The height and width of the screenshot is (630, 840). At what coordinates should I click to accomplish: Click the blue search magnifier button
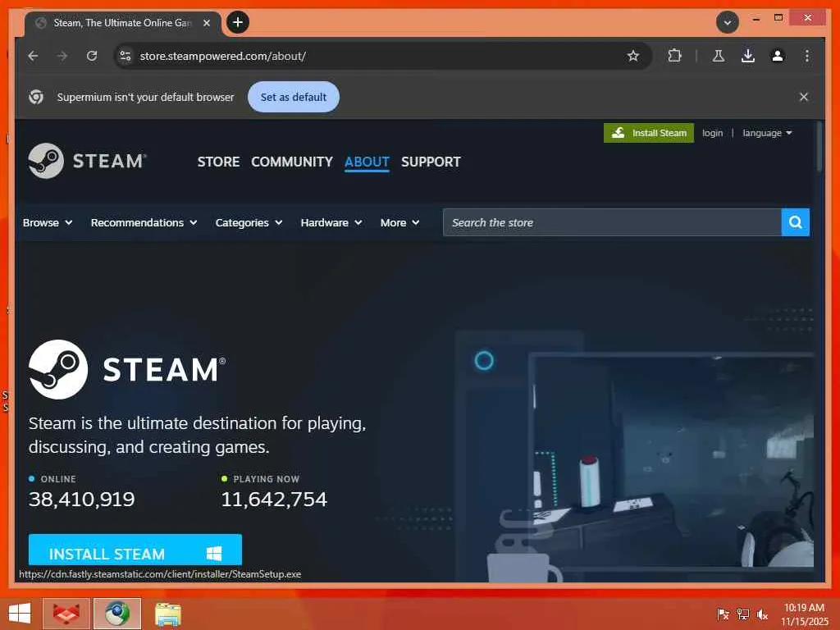click(796, 222)
